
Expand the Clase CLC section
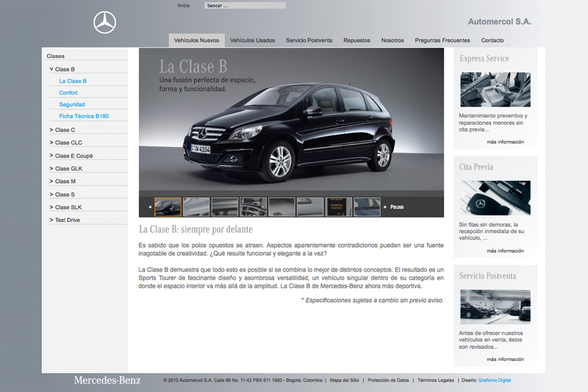pos(65,143)
